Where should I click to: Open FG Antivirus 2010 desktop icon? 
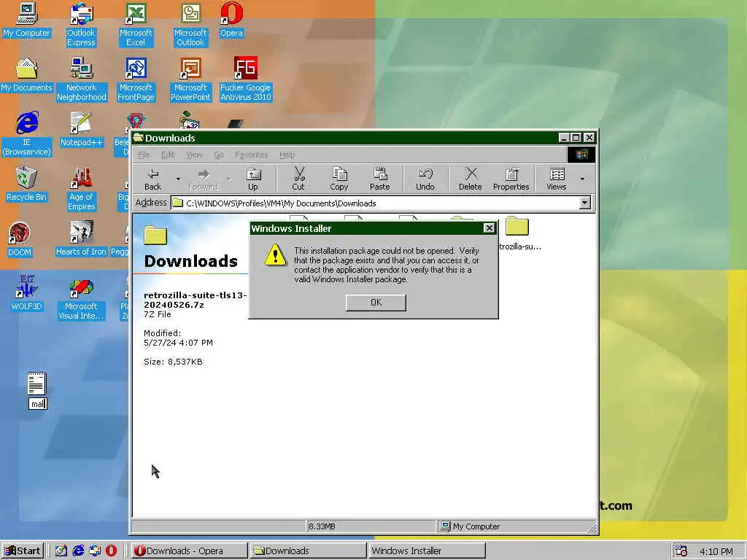pos(245,79)
